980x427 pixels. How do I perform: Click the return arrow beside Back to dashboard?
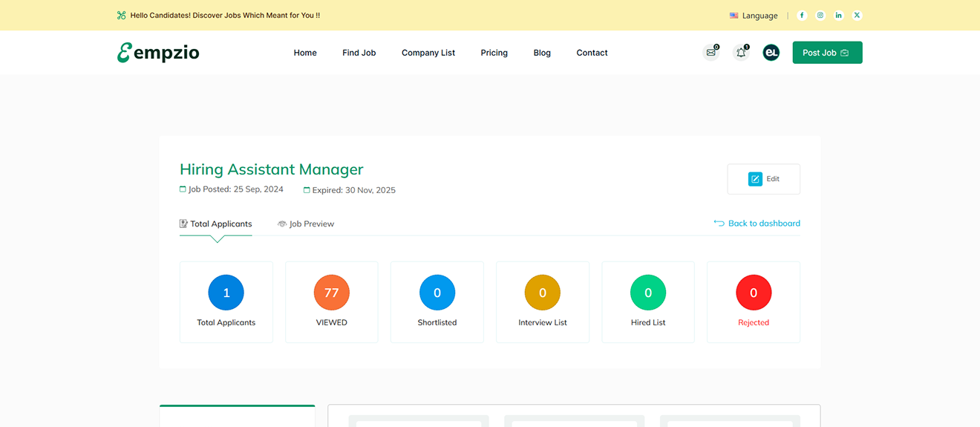pos(719,223)
